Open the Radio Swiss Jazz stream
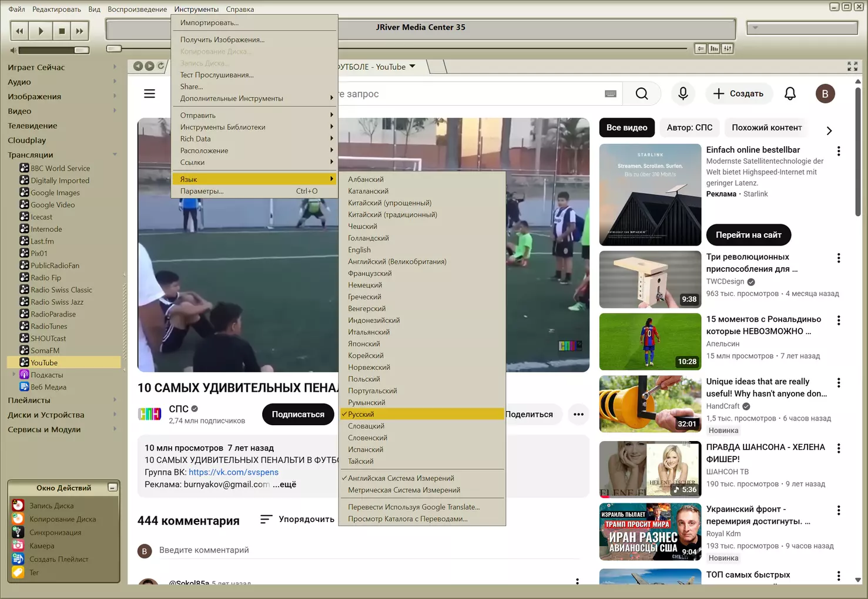The image size is (868, 599). point(57,302)
